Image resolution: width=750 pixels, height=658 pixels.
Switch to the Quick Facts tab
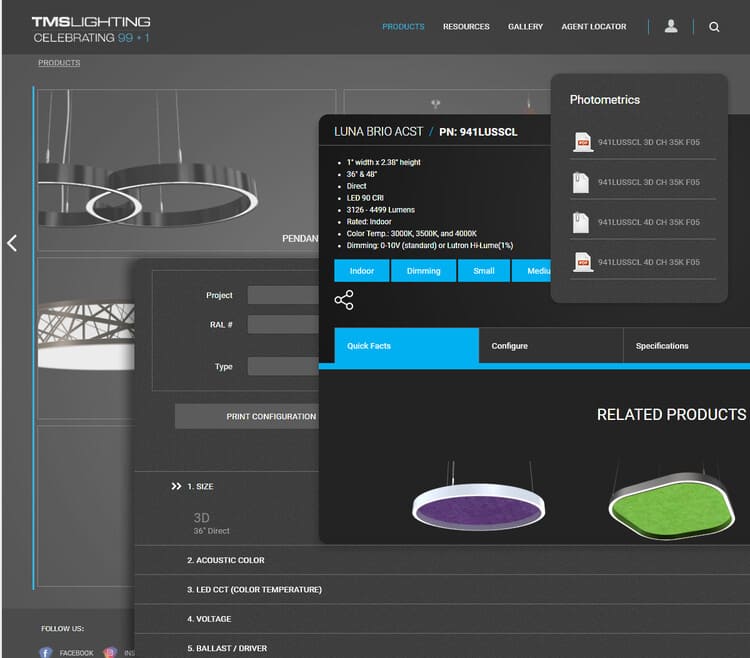(406, 346)
